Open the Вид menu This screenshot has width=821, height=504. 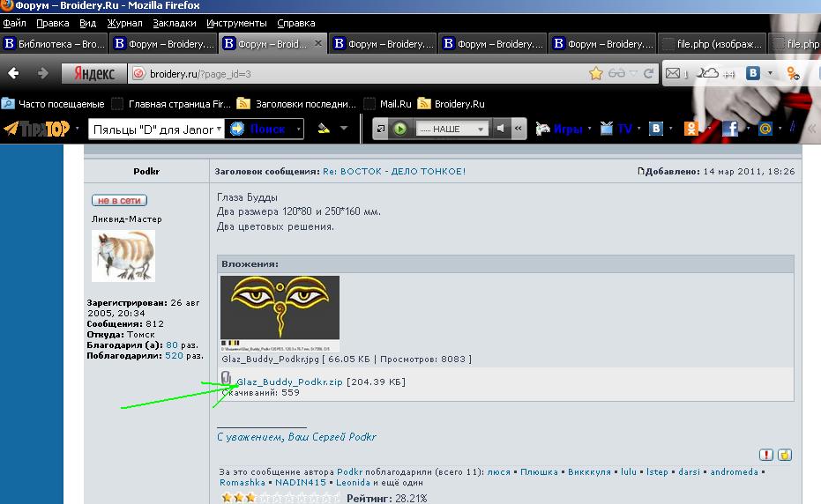point(87,23)
